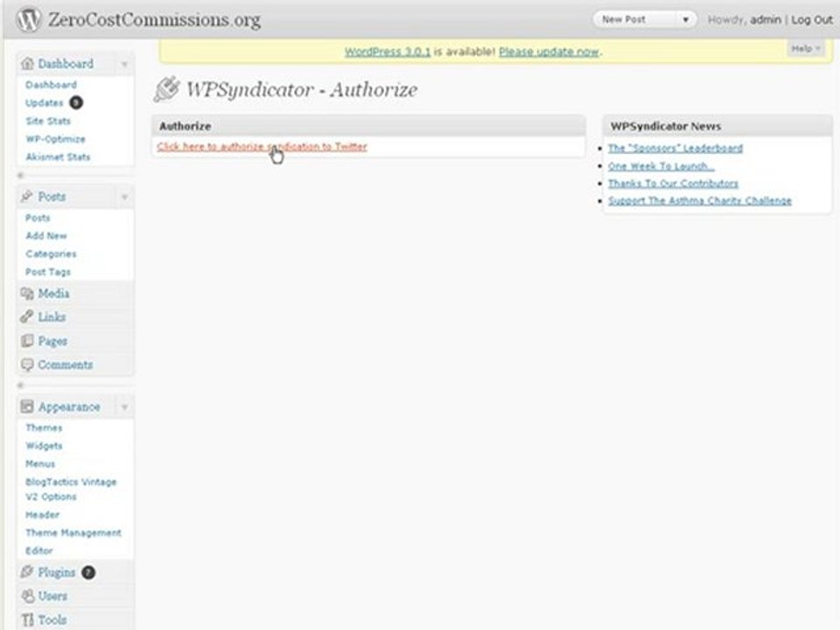Open Akismet Stats page

(x=58, y=157)
